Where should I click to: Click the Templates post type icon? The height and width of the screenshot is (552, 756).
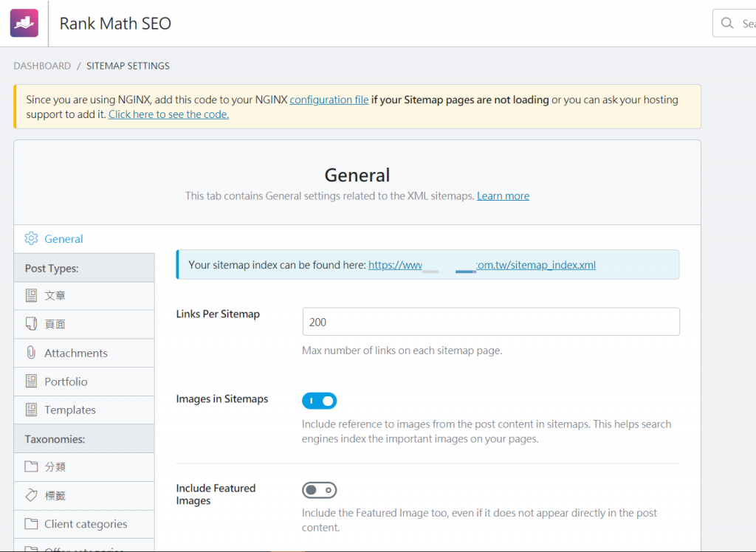pyautogui.click(x=31, y=410)
